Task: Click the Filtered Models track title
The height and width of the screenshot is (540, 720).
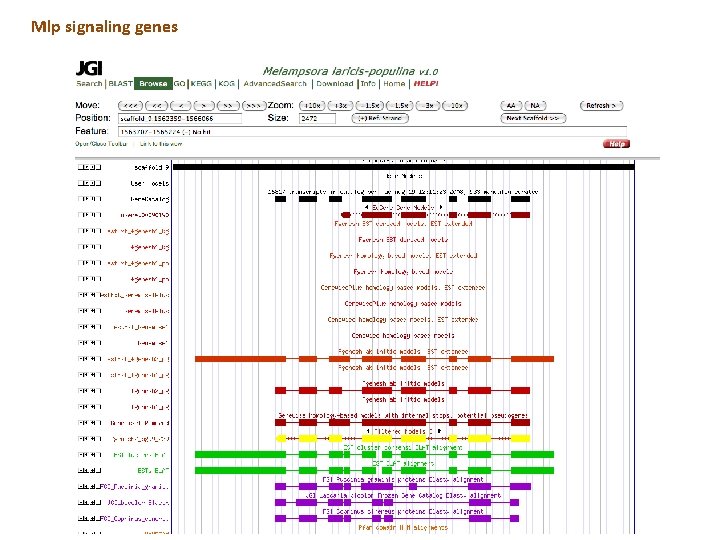Action: tap(403, 432)
